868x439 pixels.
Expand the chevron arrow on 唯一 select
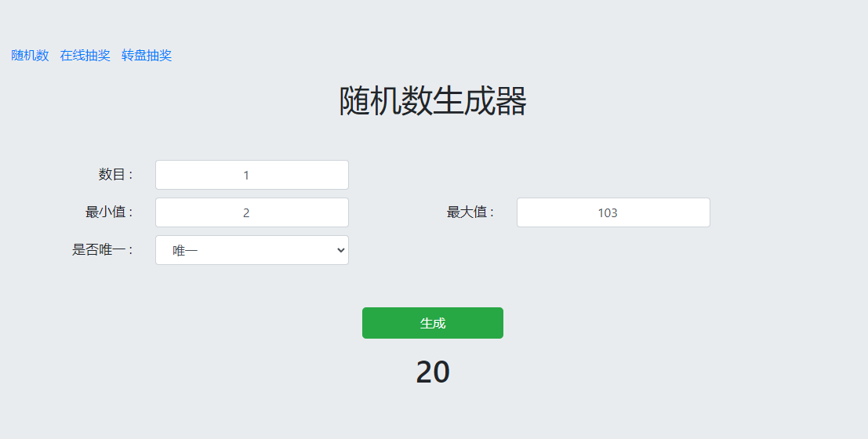tap(341, 250)
